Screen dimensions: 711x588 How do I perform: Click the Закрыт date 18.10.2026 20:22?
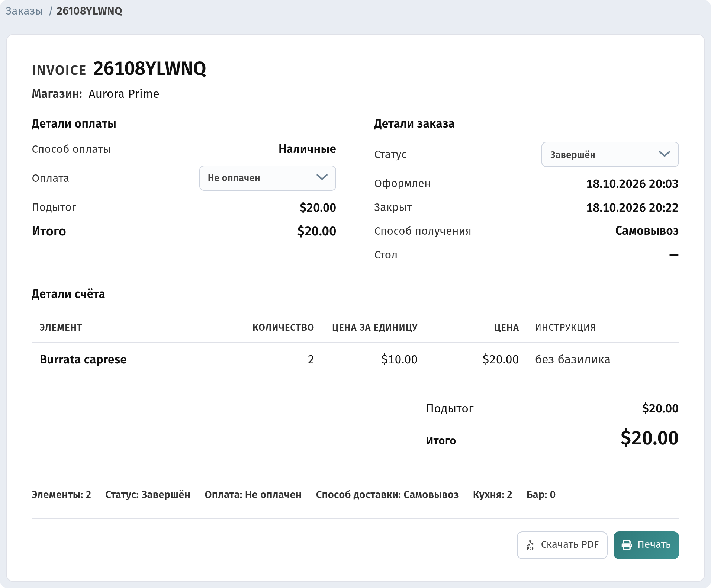(x=632, y=208)
